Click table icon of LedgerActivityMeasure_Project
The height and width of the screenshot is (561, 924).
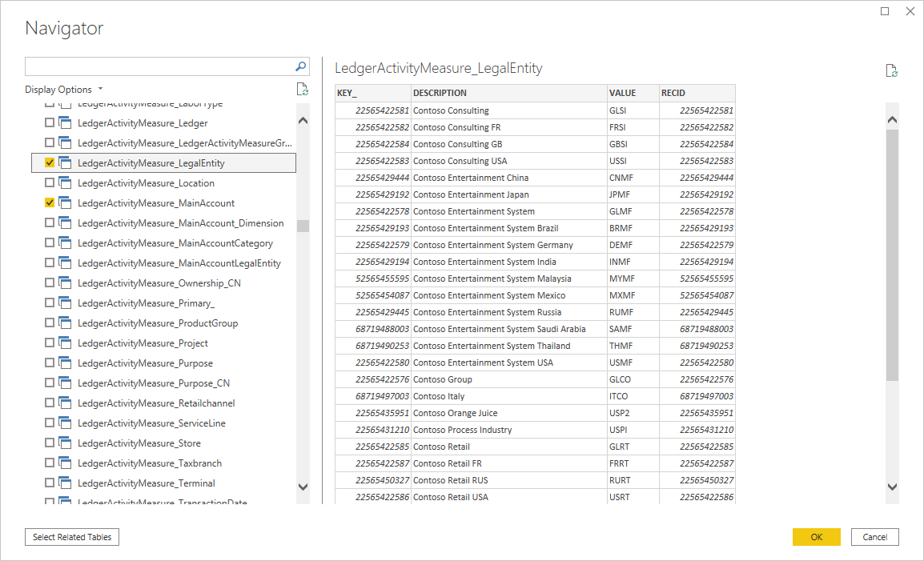click(x=65, y=343)
